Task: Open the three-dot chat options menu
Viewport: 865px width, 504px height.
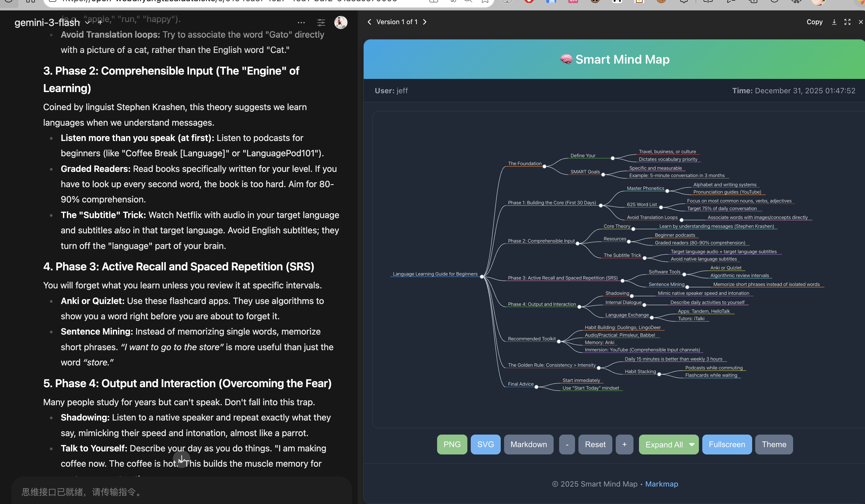Action: point(301,22)
